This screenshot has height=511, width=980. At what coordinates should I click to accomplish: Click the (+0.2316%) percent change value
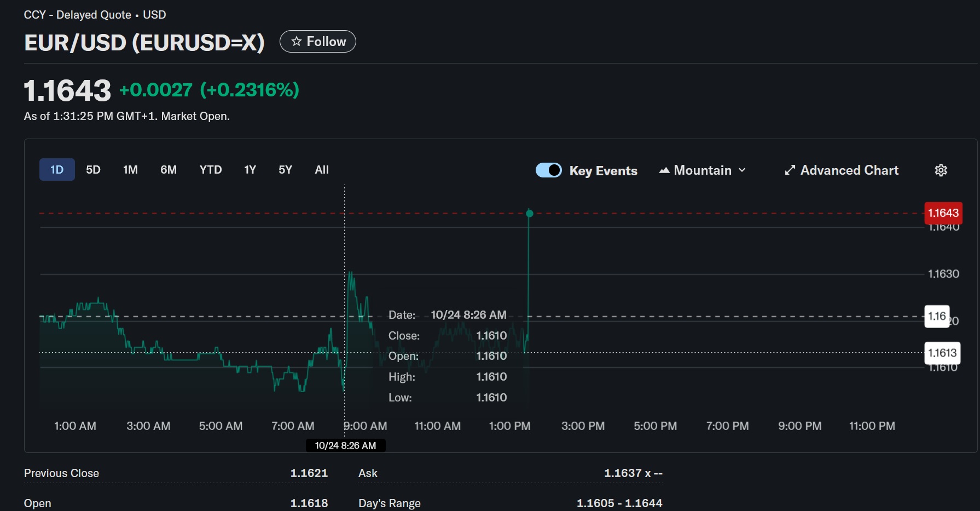click(250, 90)
